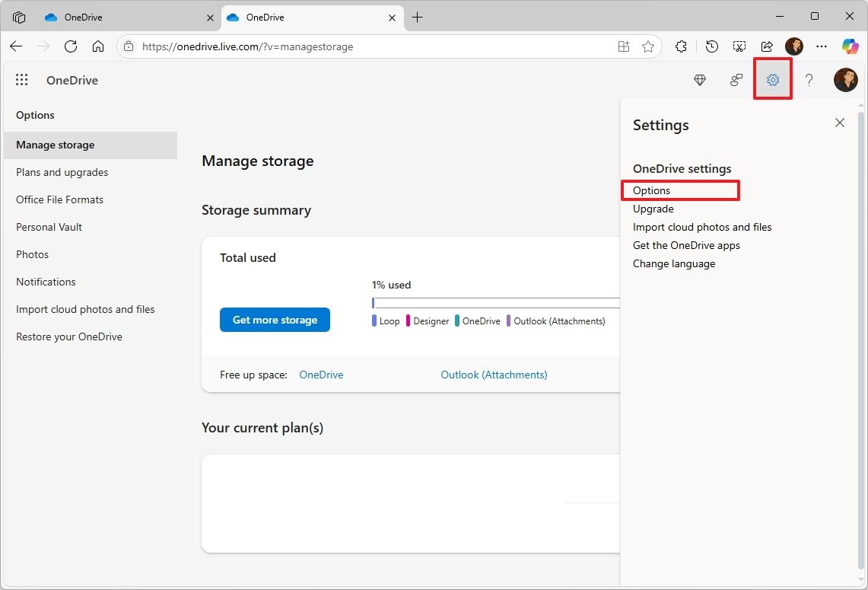Open Restore your OneDrive page
The width and height of the screenshot is (868, 590).
69,336
